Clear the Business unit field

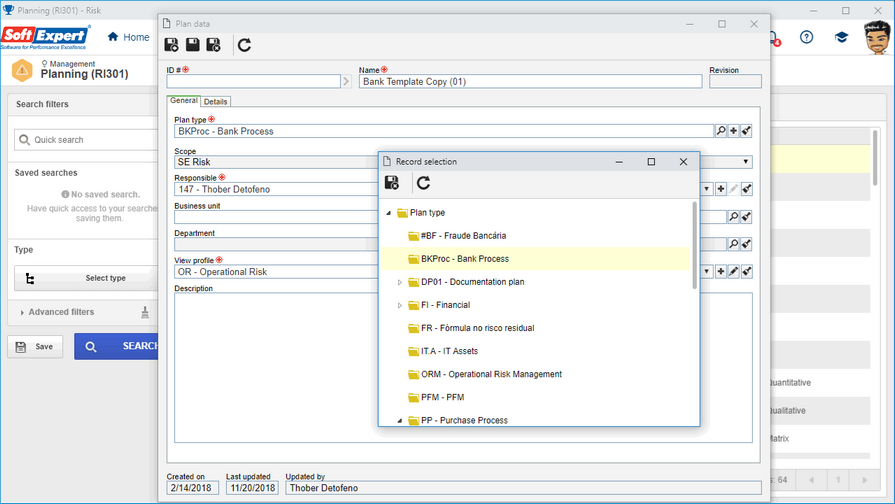pos(747,217)
